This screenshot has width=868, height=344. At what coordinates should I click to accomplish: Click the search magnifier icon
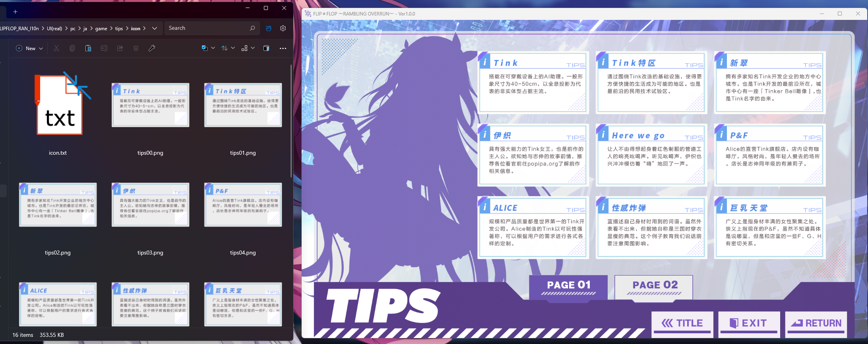tap(252, 28)
